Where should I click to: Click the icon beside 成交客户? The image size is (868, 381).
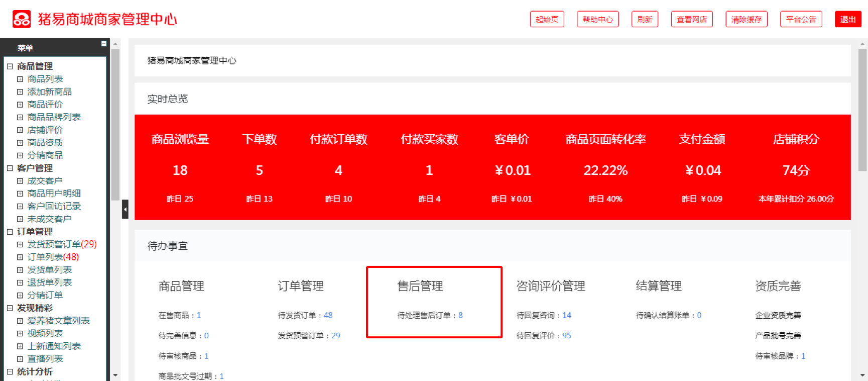20,181
